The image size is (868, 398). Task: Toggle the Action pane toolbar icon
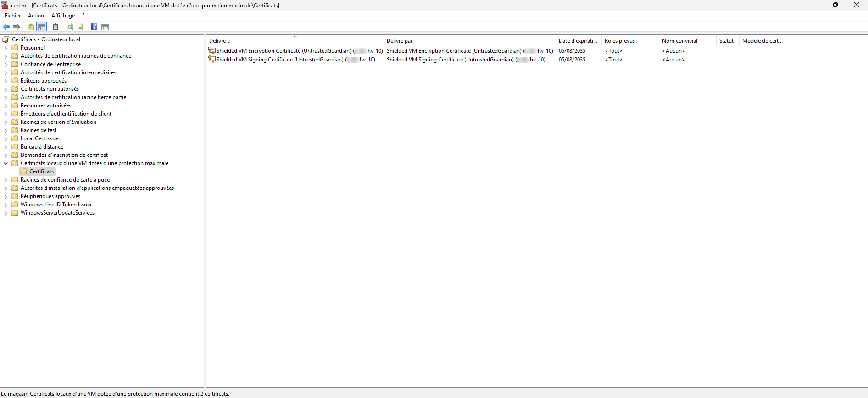(x=105, y=27)
